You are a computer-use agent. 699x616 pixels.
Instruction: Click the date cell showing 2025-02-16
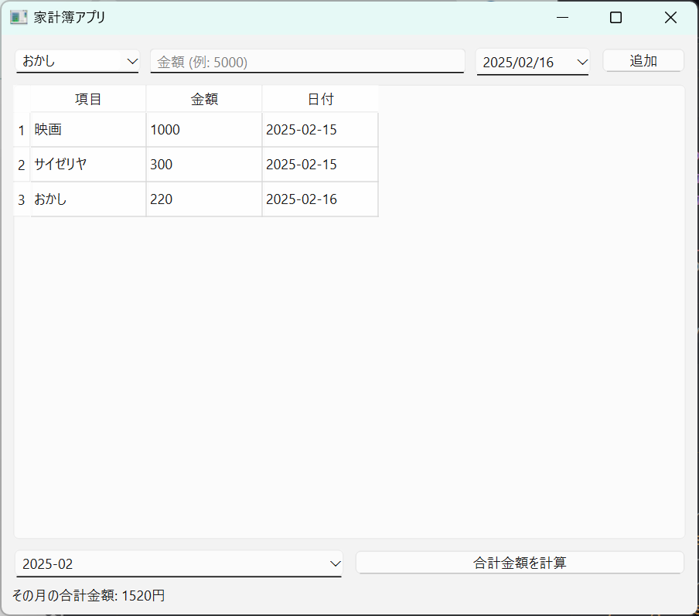point(320,199)
